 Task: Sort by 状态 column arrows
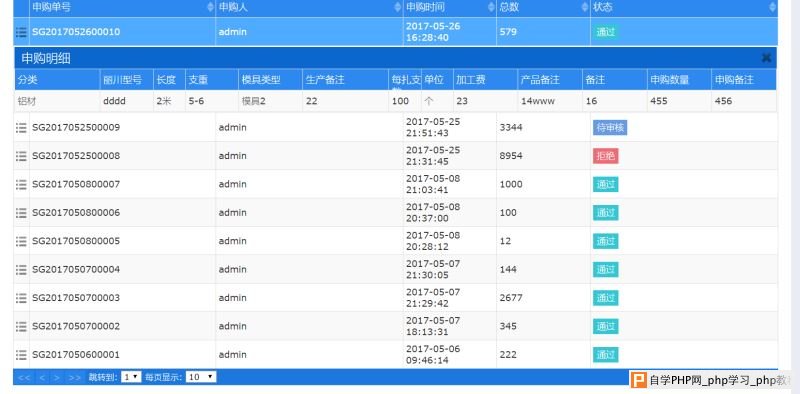772,7
